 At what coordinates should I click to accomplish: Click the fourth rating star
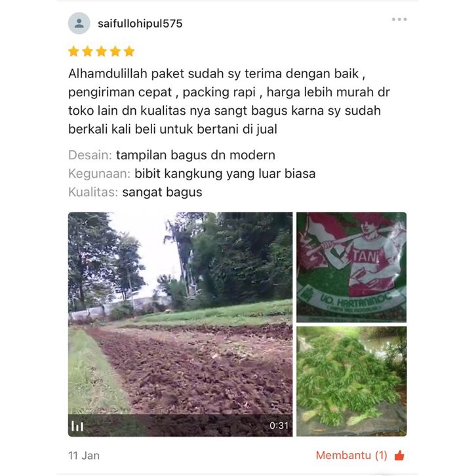115,51
